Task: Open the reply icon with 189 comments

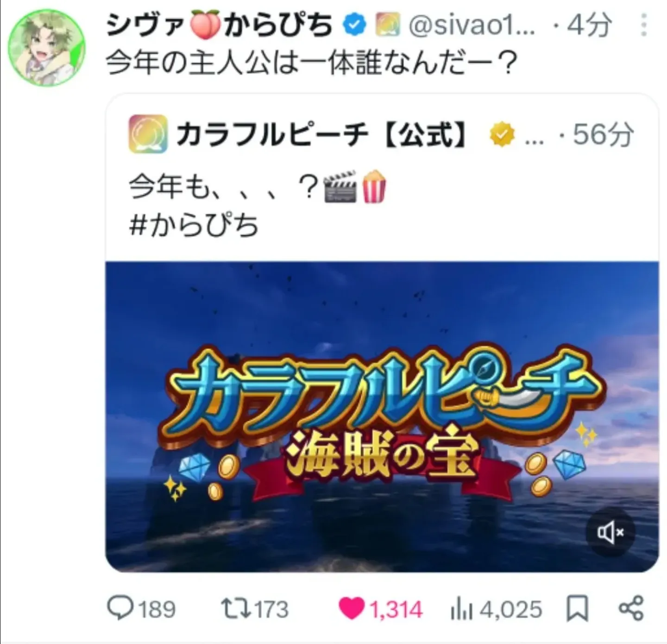Action: click(121, 608)
